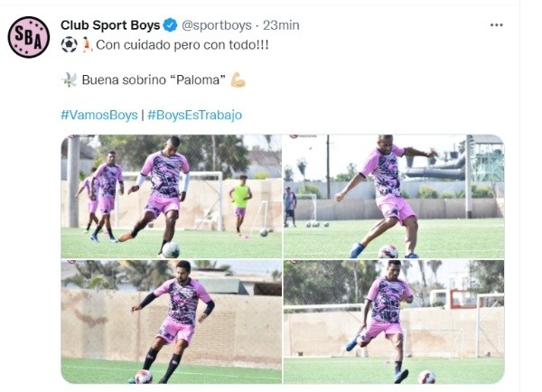
Task: Click the 23min timestamp
Action: [x=281, y=25]
